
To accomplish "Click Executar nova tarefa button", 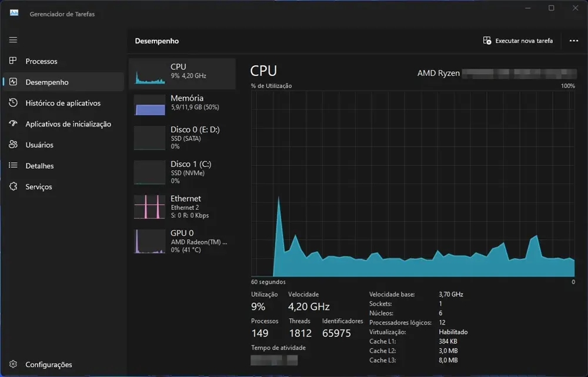I will coord(518,41).
